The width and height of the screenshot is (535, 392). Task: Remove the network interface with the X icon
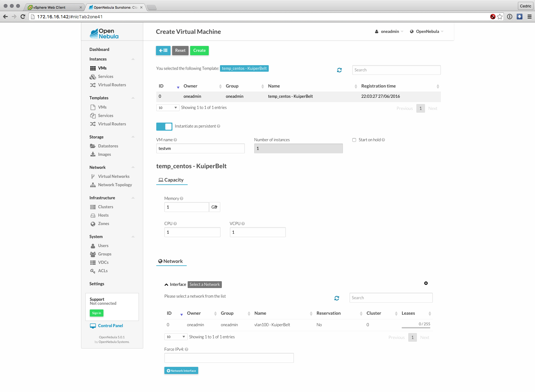point(426,283)
